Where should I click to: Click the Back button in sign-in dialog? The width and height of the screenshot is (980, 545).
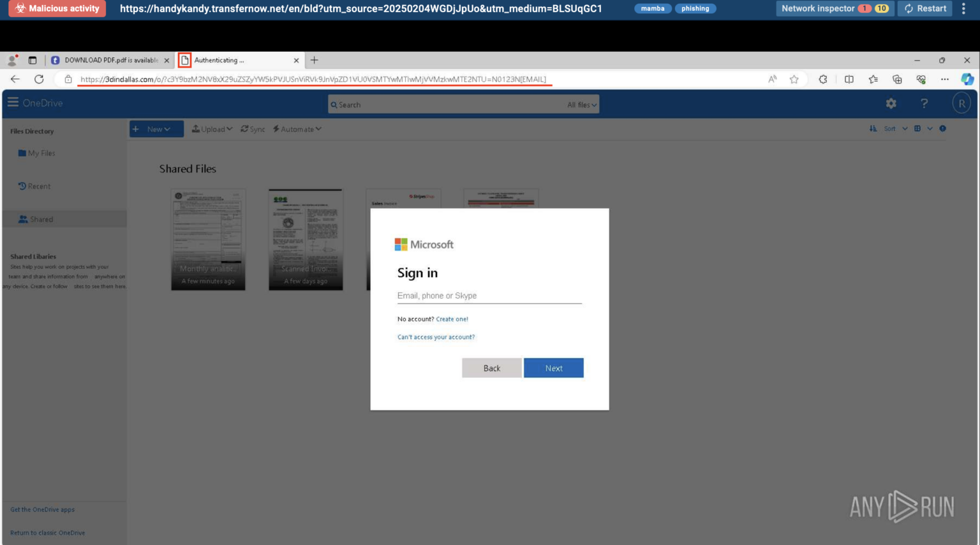click(492, 368)
